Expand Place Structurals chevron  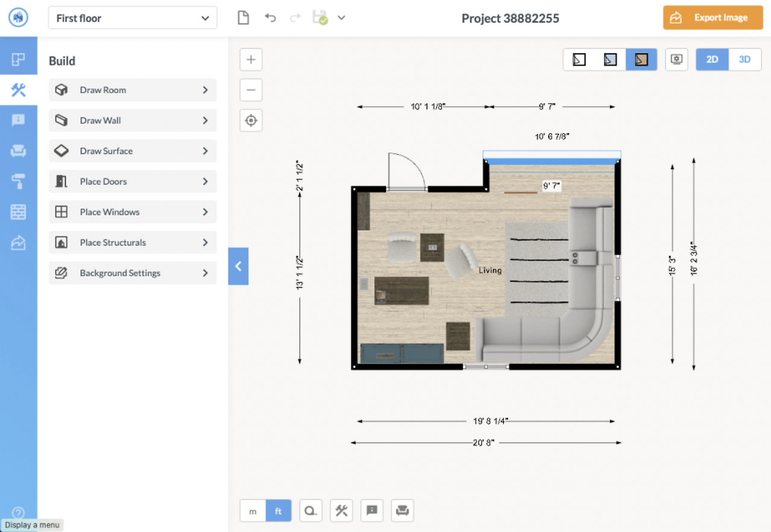tap(205, 243)
